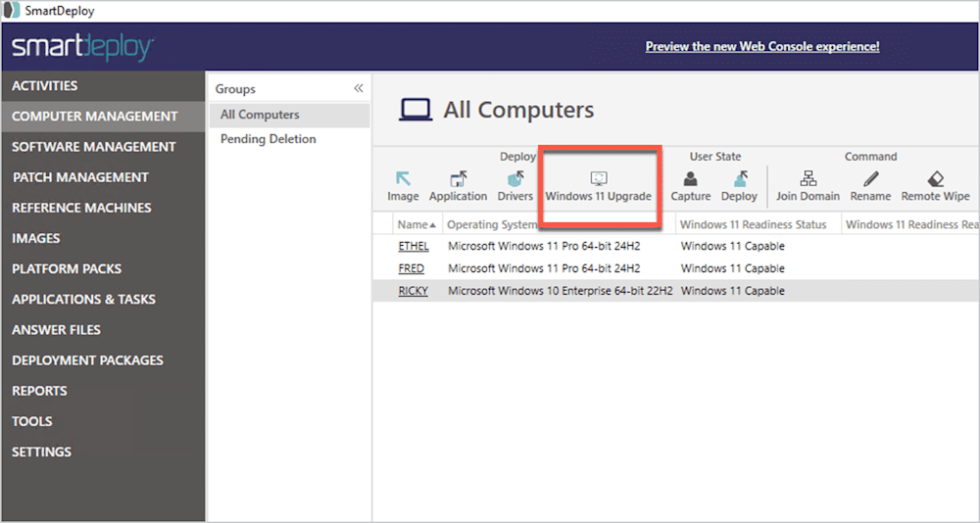Open Platform Packs section
Screen dimensions: 980x523
click(x=103, y=268)
